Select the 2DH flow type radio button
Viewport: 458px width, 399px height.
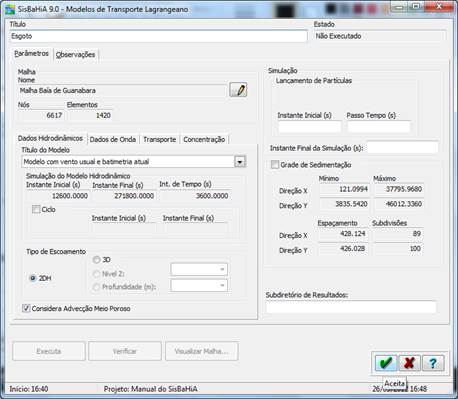coord(33,278)
